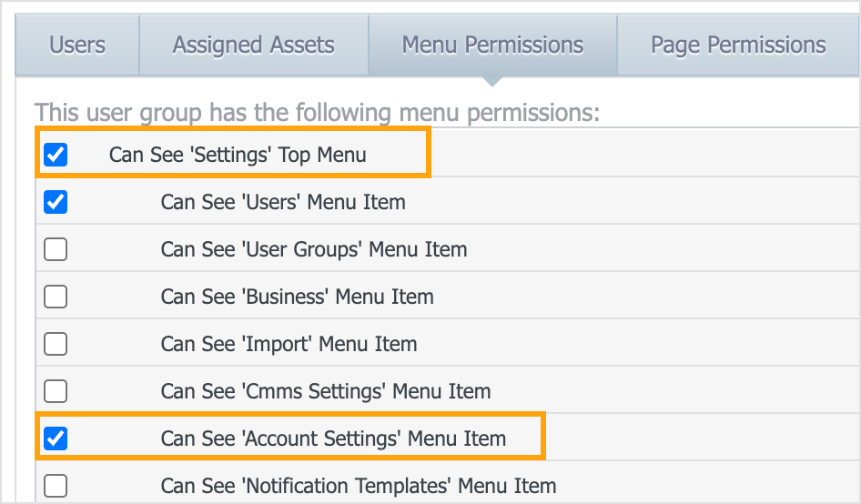861x504 pixels.
Task: Enable the 'Cmms Settings' Menu Item checkbox
Action: (x=56, y=391)
